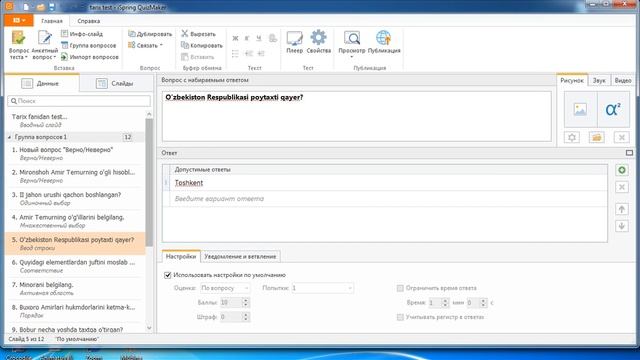Open the Звук media tab
The height and width of the screenshot is (360, 640).
click(x=599, y=80)
